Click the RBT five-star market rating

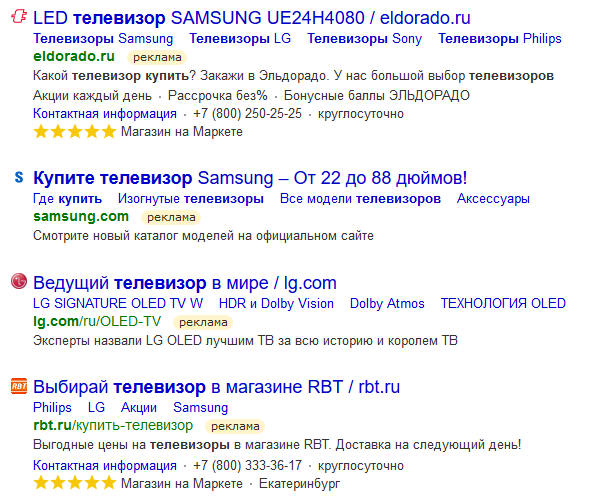click(x=75, y=483)
